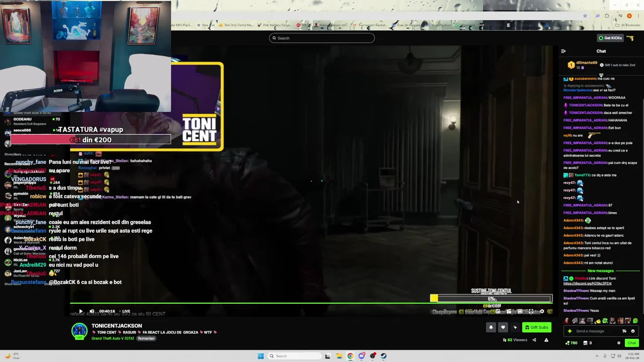Open player settings gear icon
This screenshot has width=644, height=362.
542,311
